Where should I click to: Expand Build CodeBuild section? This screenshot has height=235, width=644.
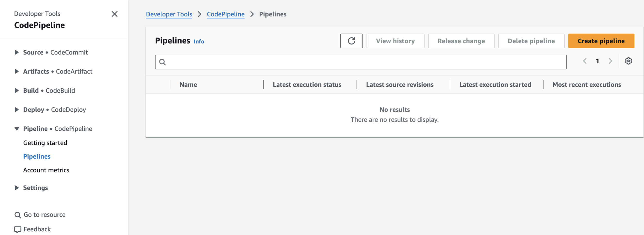pos(17,90)
